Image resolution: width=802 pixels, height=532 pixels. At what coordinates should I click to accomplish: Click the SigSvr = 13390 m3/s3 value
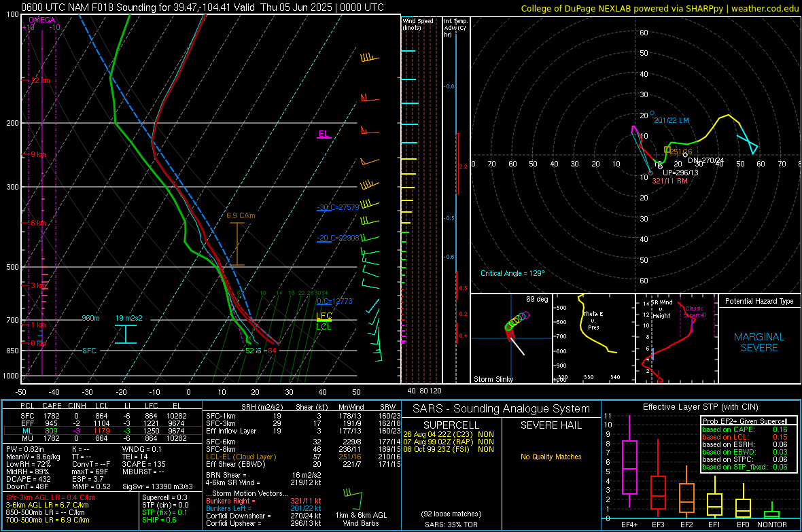[x=158, y=487]
